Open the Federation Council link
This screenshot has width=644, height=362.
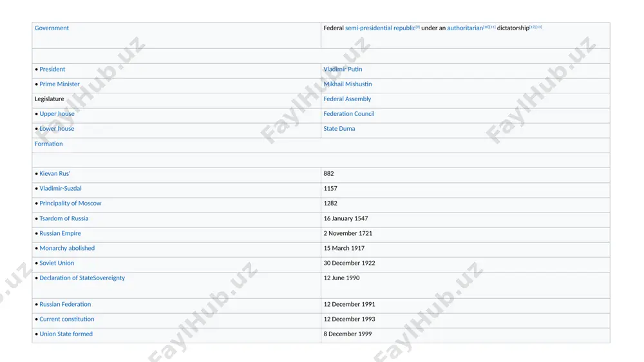[348, 113]
